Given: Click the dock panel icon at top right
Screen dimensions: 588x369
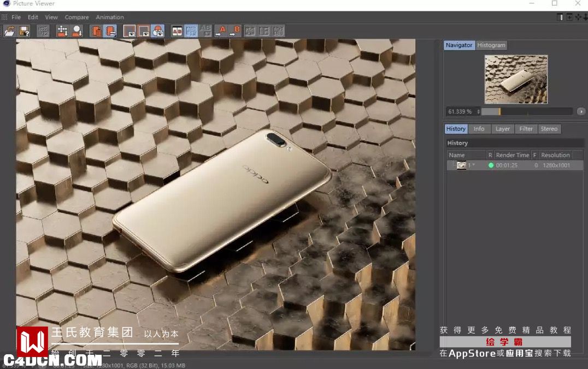Looking at the screenshot, I should 560,17.
